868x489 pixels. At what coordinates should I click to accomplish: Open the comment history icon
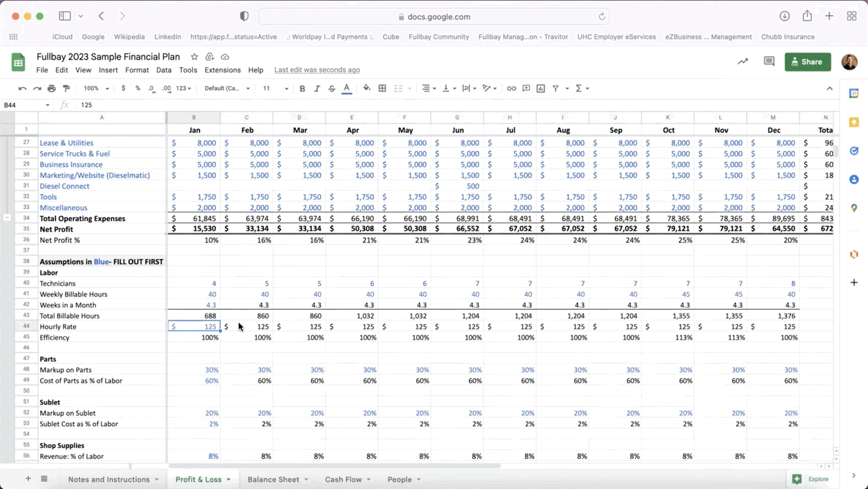pyautogui.click(x=769, y=61)
